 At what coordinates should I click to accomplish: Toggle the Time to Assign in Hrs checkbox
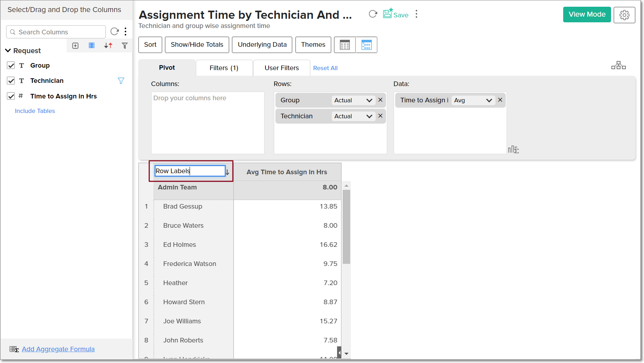(x=11, y=96)
